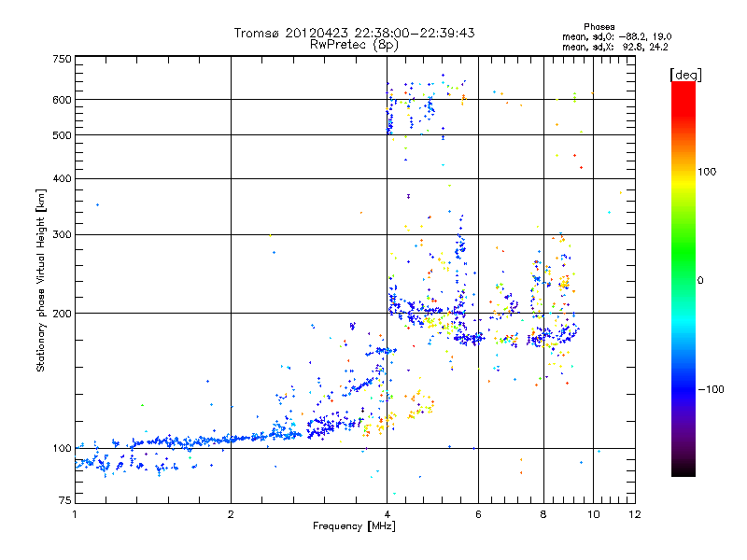This screenshot has height=560, width=747.
Task: Click x-axis tick label "6"
Action: tap(478, 514)
